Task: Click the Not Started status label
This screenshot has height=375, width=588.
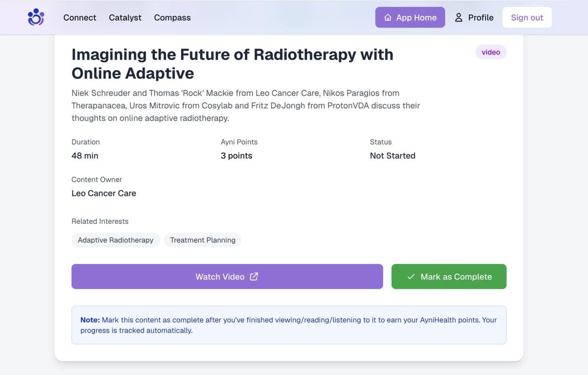Action: [x=393, y=156]
